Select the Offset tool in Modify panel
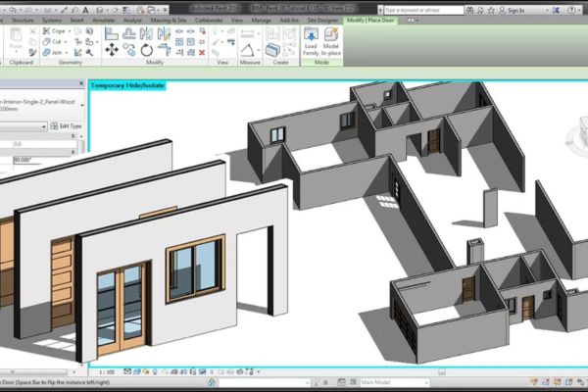The height and width of the screenshot is (392, 588). [129, 34]
